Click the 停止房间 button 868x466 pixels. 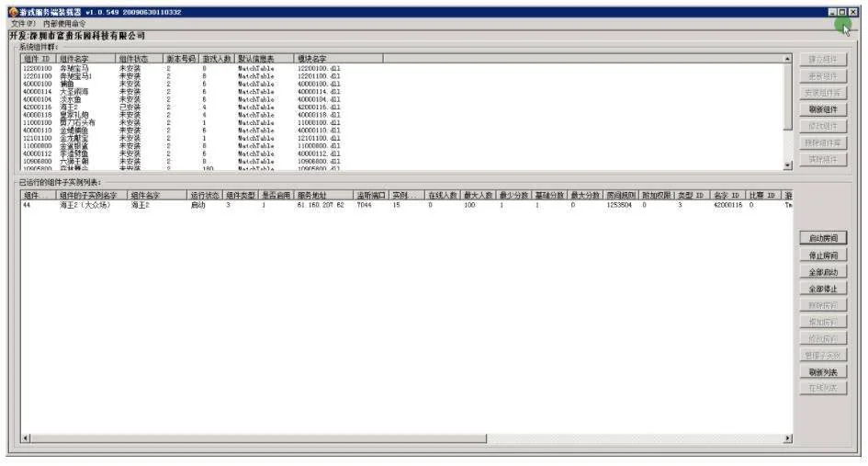(x=822, y=256)
